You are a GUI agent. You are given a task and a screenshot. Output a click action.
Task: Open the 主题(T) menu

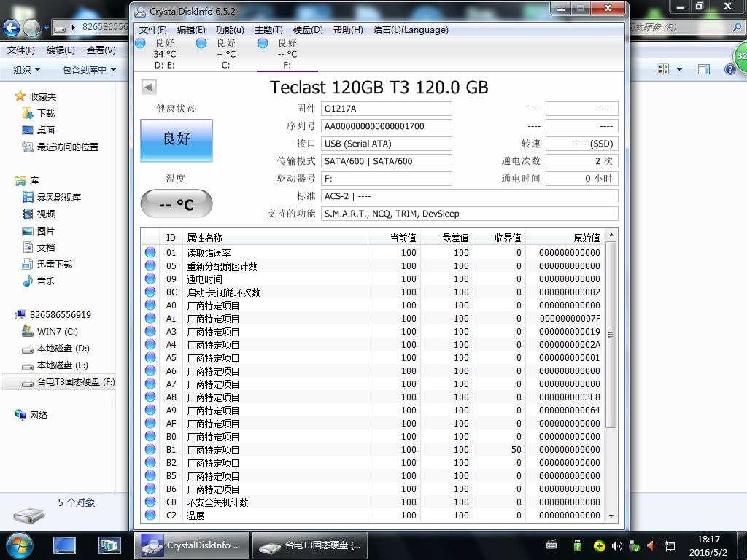[268, 30]
